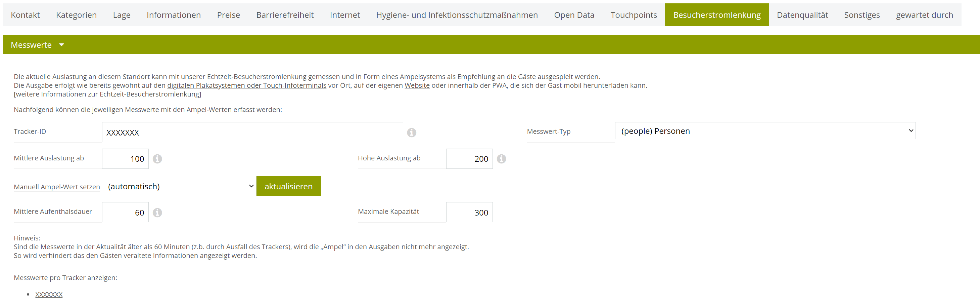The image size is (980, 307).
Task: Open the gewartet durch tab
Action: click(925, 15)
